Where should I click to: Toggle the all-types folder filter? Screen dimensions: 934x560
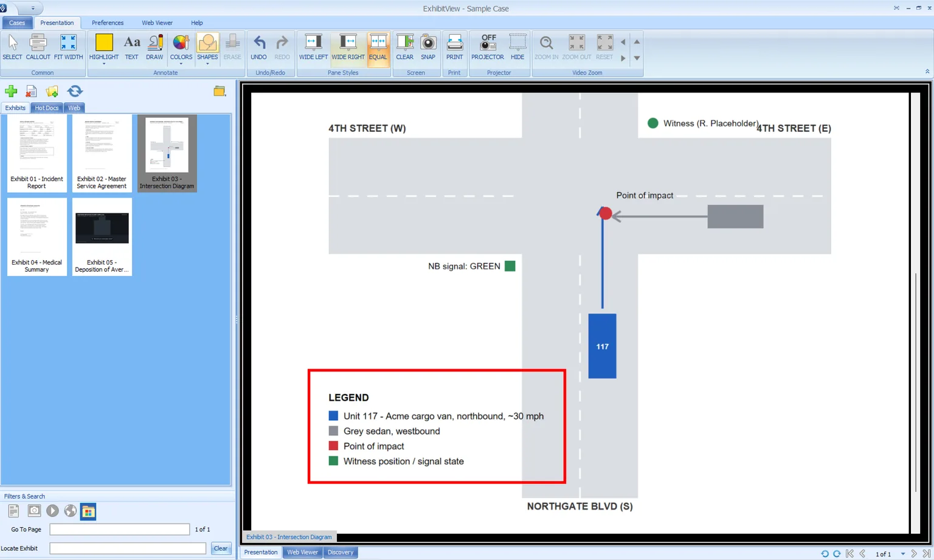point(88,511)
